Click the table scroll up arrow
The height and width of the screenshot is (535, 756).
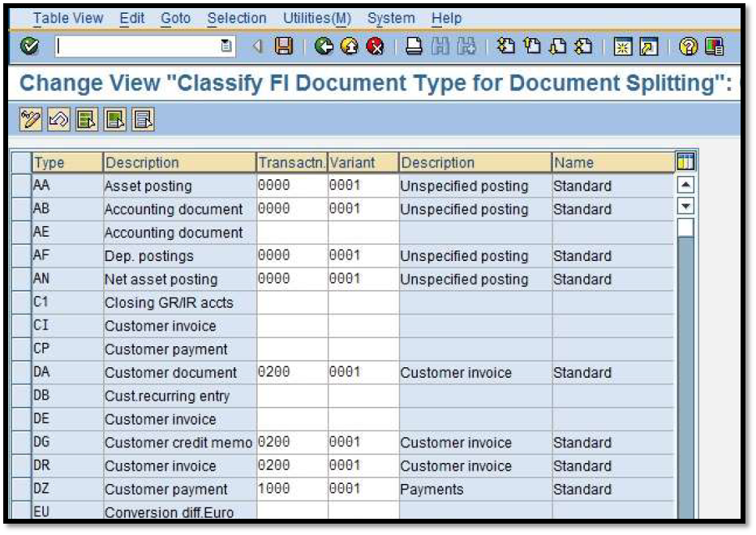pyautogui.click(x=685, y=185)
